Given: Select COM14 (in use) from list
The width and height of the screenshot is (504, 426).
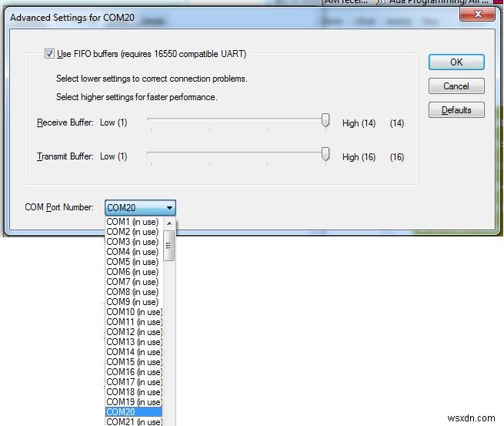Looking at the screenshot, I should click(134, 352).
